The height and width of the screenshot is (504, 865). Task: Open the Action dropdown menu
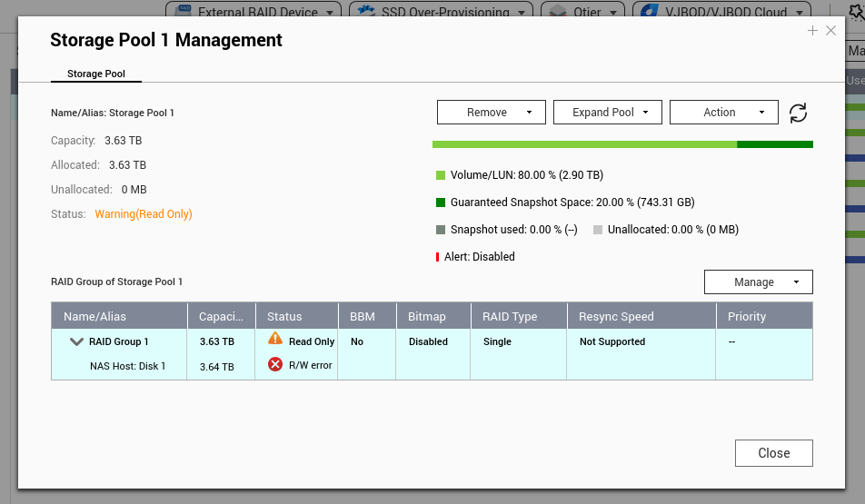(x=723, y=112)
